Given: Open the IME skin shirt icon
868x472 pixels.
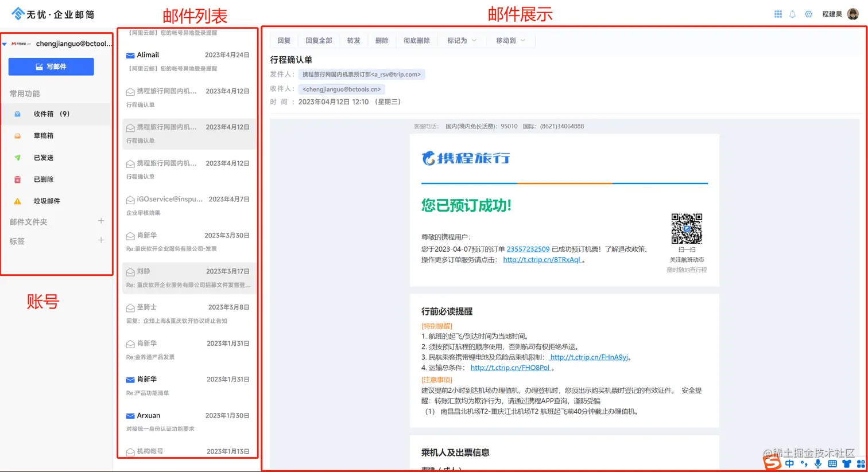Looking at the screenshot, I should [x=847, y=463].
